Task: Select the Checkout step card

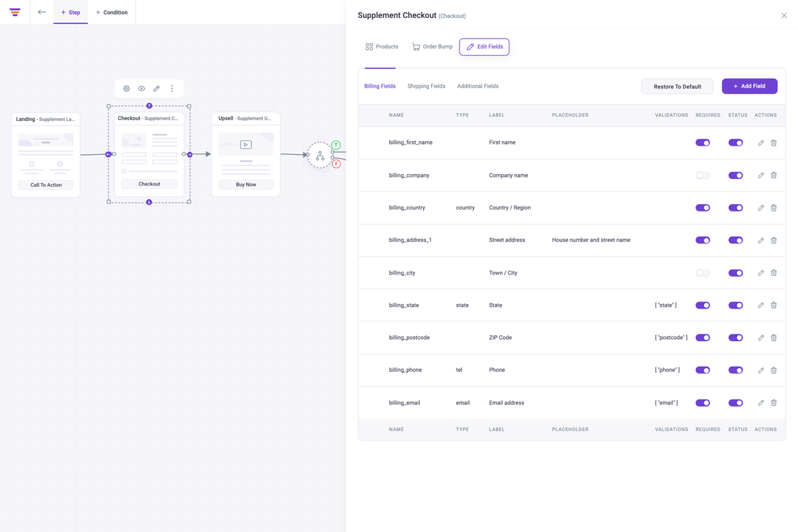Action: pyautogui.click(x=150, y=154)
